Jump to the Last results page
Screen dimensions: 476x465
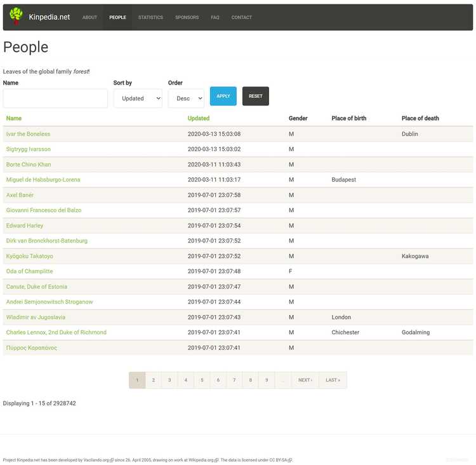click(x=333, y=380)
